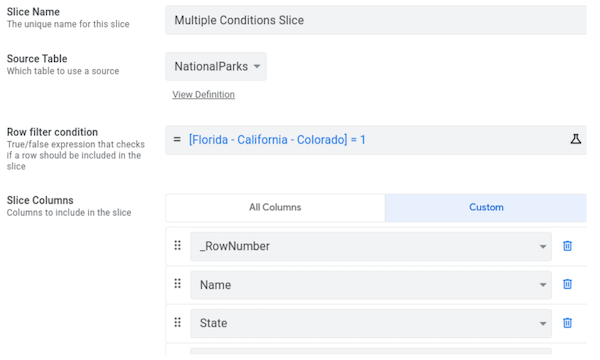Click the equals sign in filter condition
Image resolution: width=600 pixels, height=360 pixels.
[177, 139]
